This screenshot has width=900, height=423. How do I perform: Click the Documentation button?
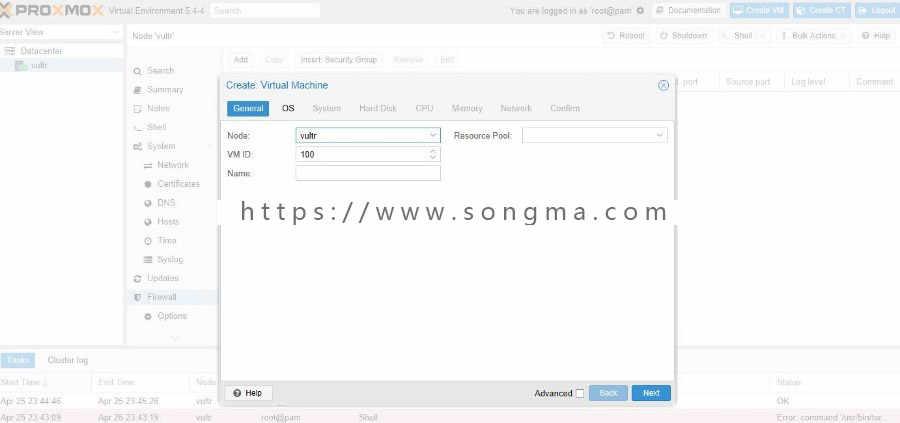point(688,11)
